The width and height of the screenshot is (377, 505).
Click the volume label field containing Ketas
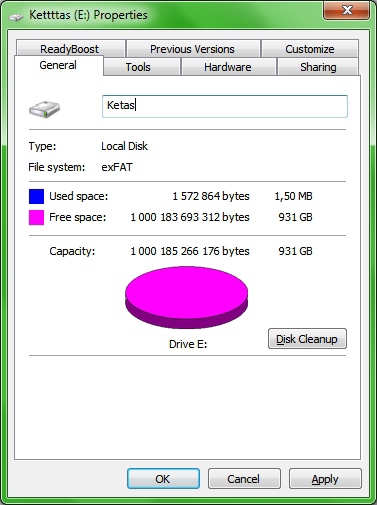click(225, 106)
